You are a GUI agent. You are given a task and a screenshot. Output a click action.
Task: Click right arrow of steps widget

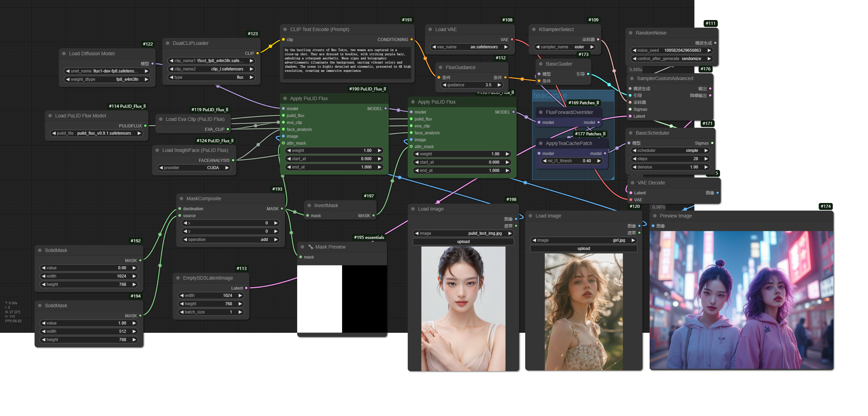click(706, 159)
